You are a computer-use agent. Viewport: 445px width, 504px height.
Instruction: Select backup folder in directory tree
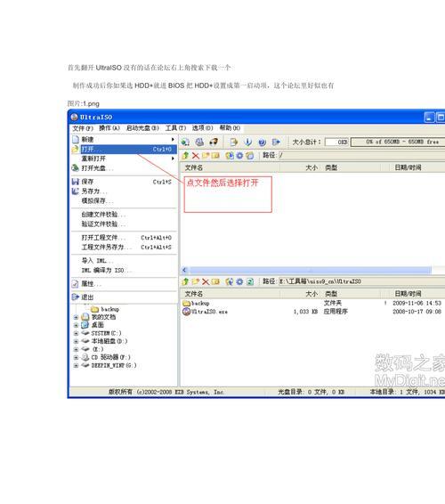pos(105,309)
